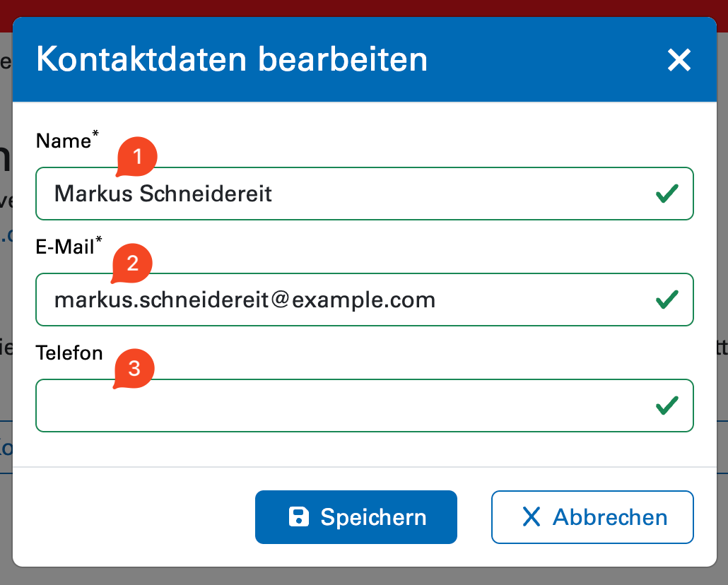Click the orange badge numbered 1
The height and width of the screenshot is (585, 728).
(137, 158)
